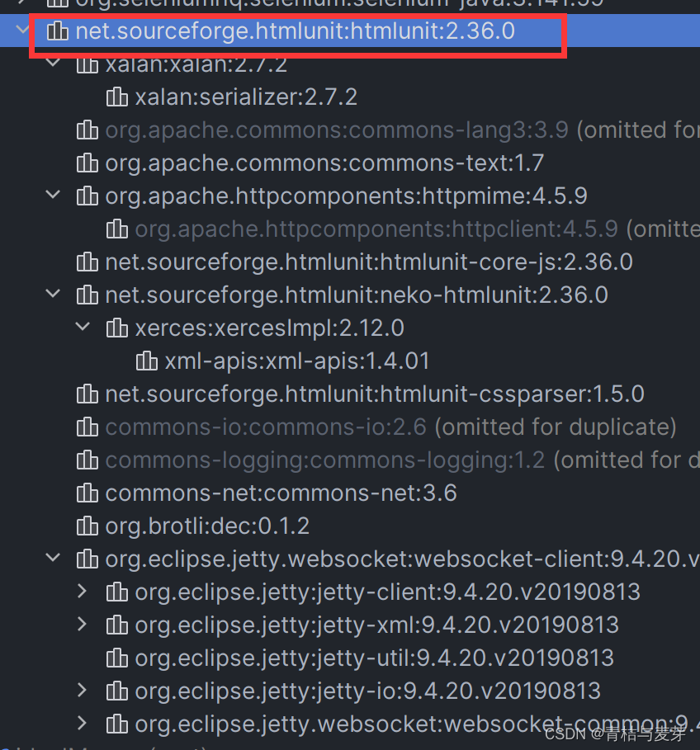This screenshot has height=750, width=700.
Task: Expand the jetty-io dependency node
Action: [83, 691]
